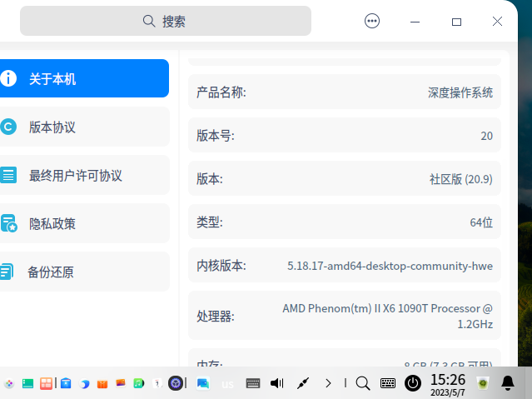Click the 搜索 search field
This screenshot has width=532, height=399.
pos(166,21)
